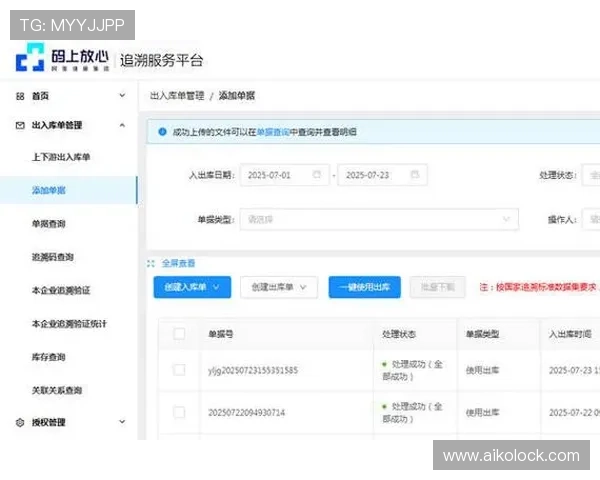
Task: Click the 2025-07-23 time cell in first row
Action: click(574, 371)
